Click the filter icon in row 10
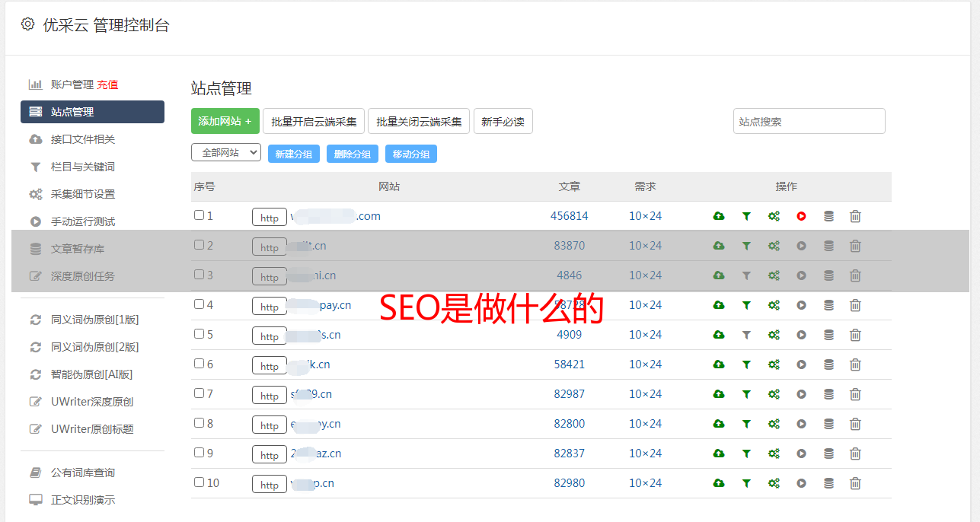 pyautogui.click(x=746, y=483)
